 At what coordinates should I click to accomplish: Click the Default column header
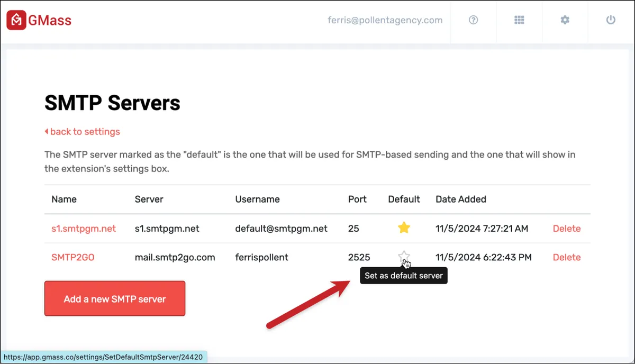(x=404, y=199)
